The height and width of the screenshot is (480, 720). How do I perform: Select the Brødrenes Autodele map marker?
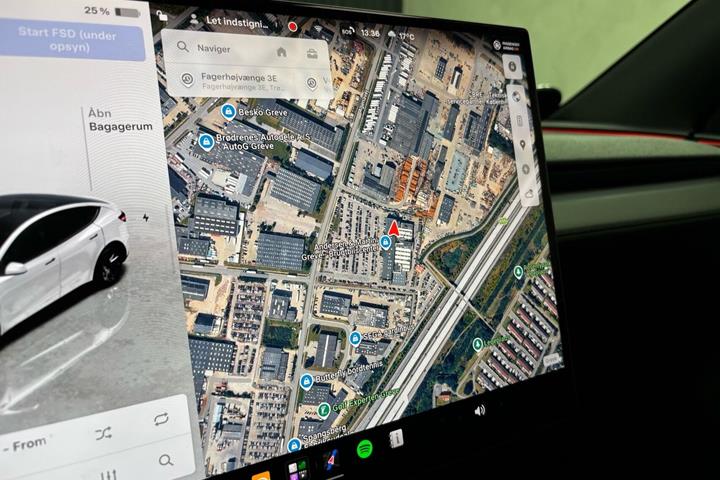pyautogui.click(x=206, y=142)
